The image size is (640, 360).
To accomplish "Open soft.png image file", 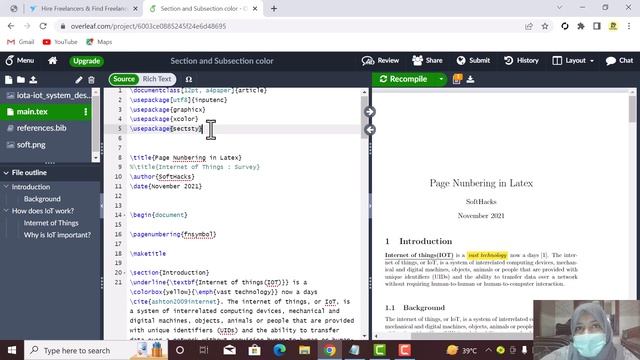I will (31, 144).
